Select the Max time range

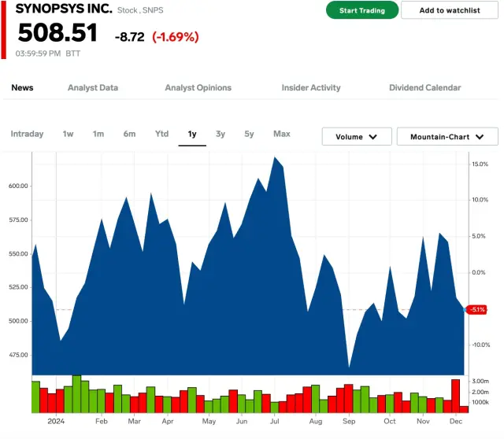pos(281,134)
